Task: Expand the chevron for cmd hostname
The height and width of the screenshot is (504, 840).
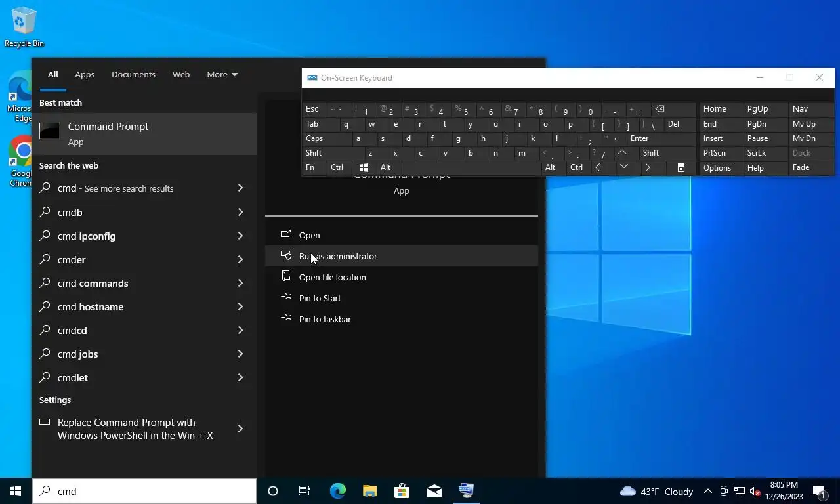Action: click(240, 306)
